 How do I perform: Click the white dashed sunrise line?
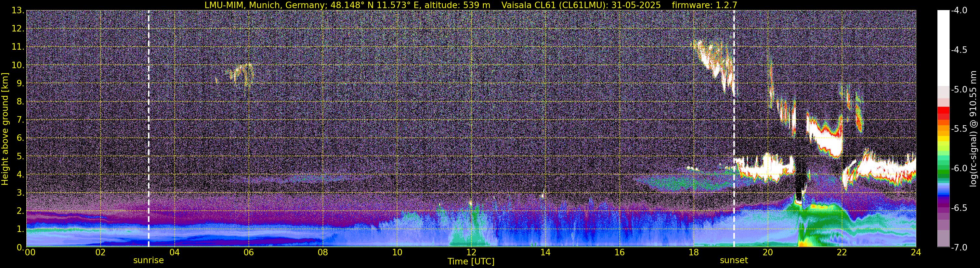pyautogui.click(x=148, y=129)
